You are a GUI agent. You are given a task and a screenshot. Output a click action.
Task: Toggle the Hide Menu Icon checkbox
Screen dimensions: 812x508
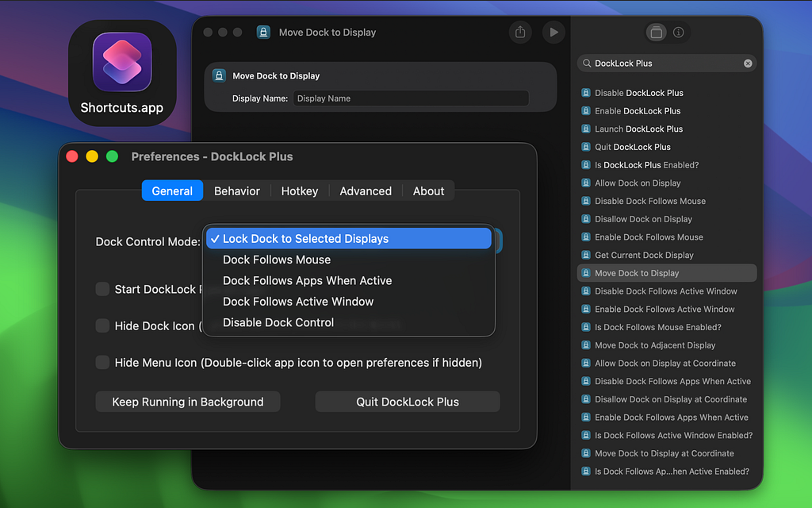(x=102, y=362)
